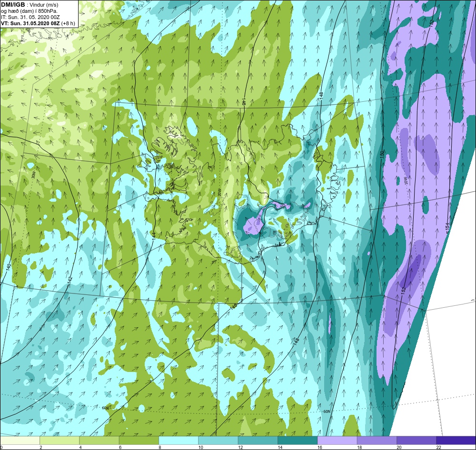Click the legend scale value "18"
Image resolution: width=476 pixels, height=450 pixels.
[359, 447]
